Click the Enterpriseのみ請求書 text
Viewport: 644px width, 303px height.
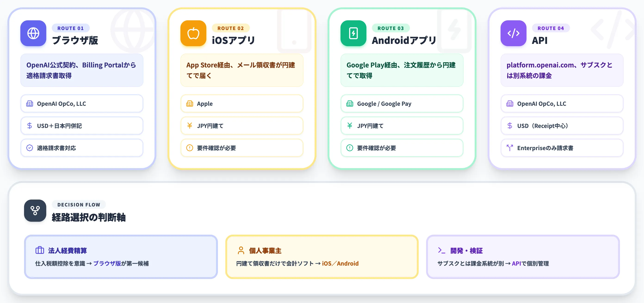(x=545, y=148)
